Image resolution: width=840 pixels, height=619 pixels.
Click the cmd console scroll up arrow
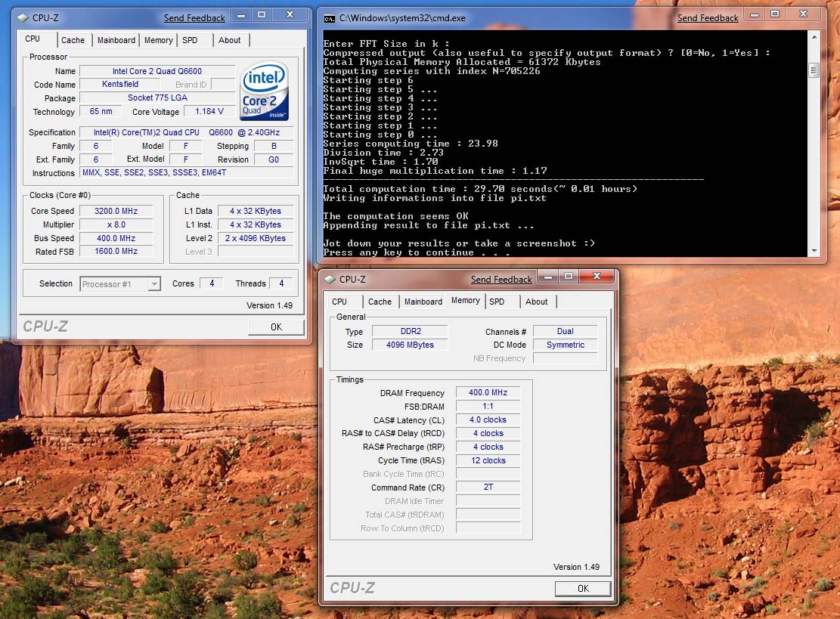click(814, 37)
